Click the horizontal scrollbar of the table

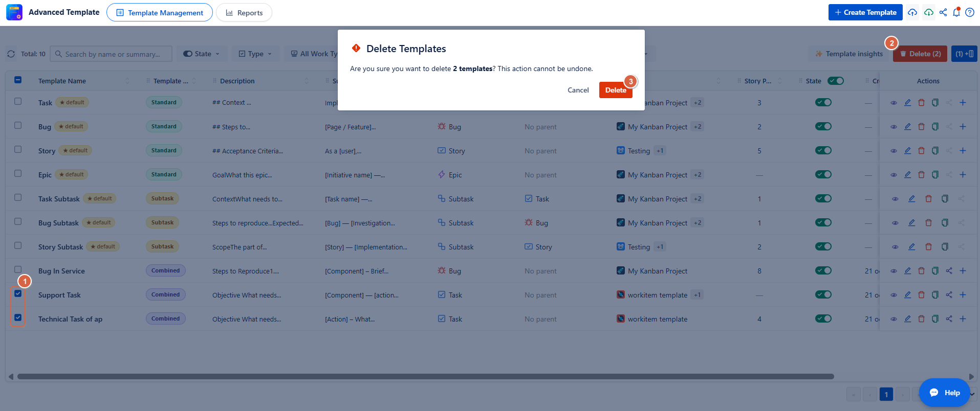point(426,377)
